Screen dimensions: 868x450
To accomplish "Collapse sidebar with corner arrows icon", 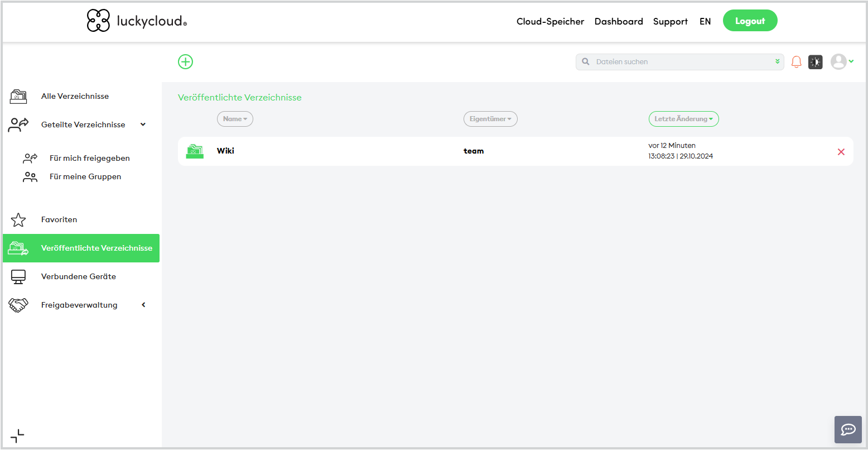I will 17,436.
